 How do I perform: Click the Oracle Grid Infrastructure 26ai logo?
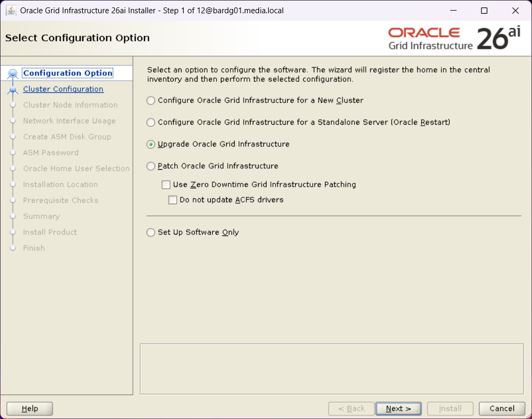pos(454,38)
